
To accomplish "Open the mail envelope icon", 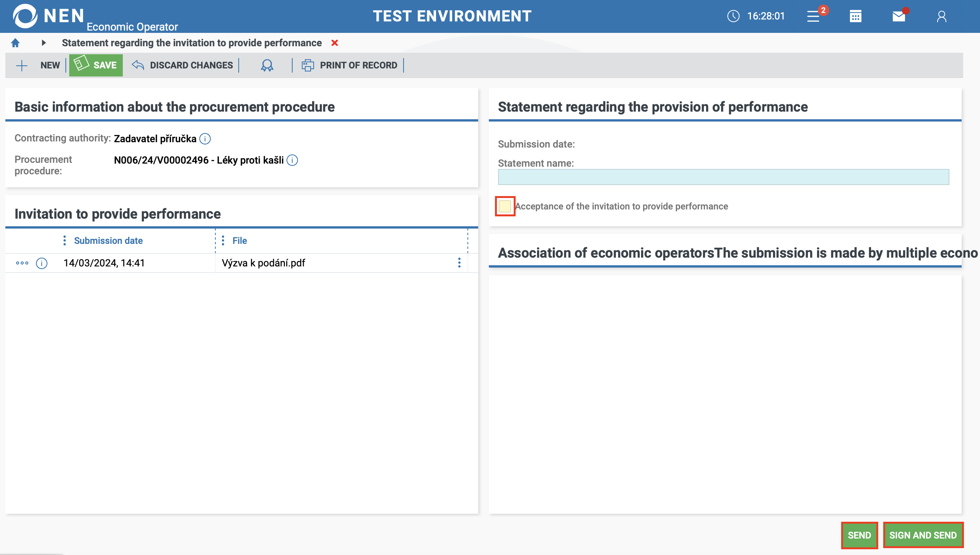I will [x=899, y=16].
